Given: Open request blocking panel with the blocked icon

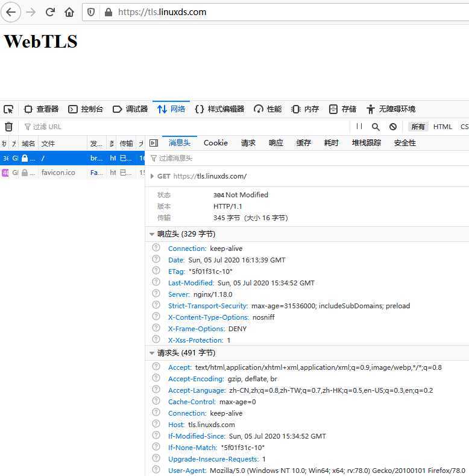Looking at the screenshot, I should click(x=393, y=127).
